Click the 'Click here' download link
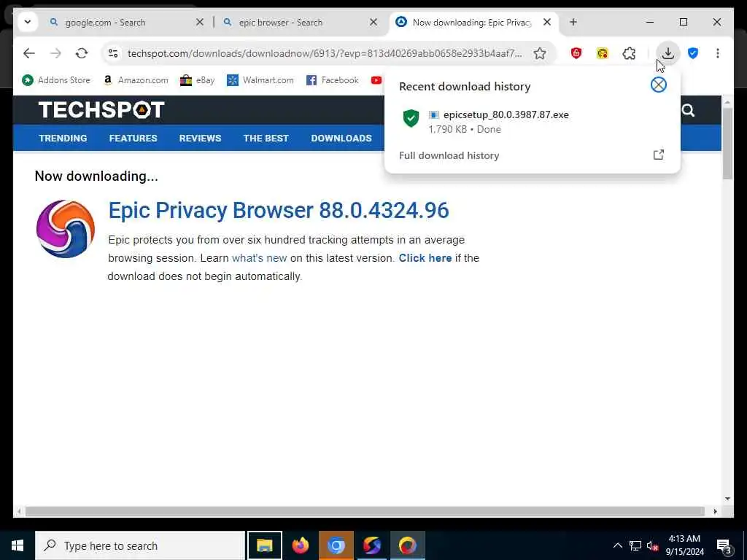Screen dimensions: 747x560 click(425, 258)
